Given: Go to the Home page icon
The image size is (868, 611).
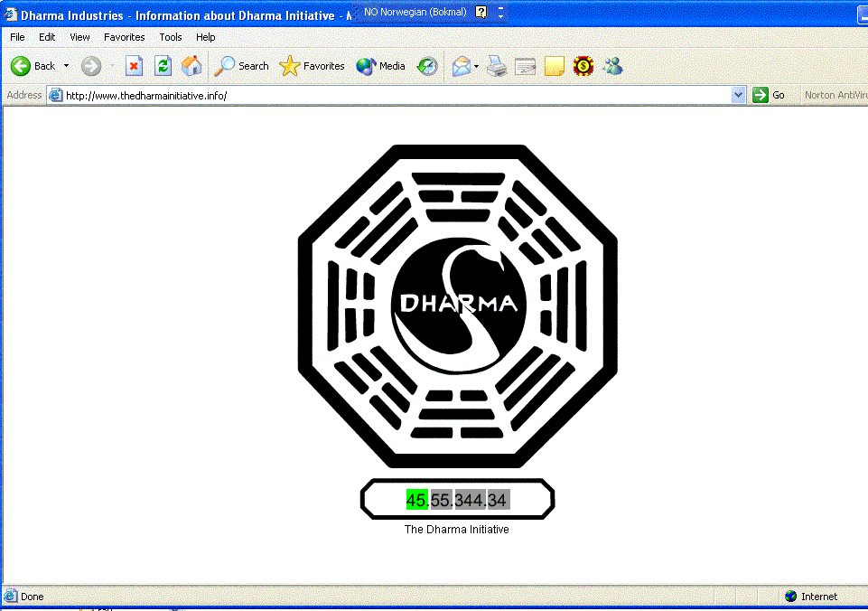Looking at the screenshot, I should 191,66.
